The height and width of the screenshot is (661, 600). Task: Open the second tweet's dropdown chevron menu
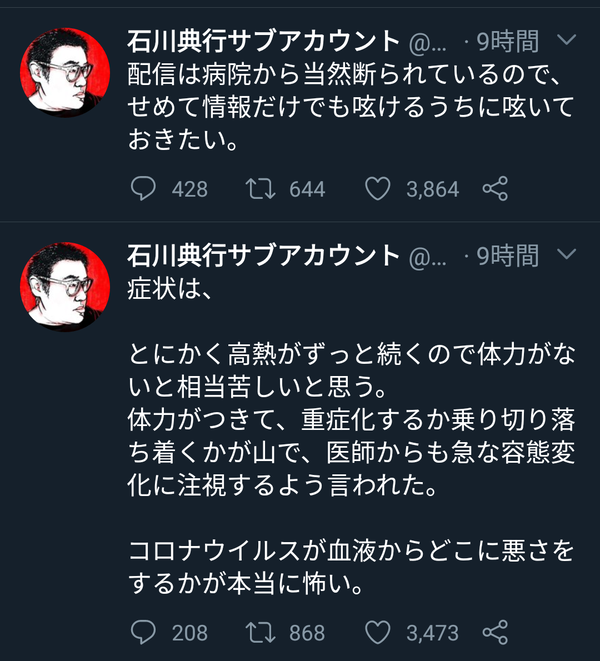566,254
